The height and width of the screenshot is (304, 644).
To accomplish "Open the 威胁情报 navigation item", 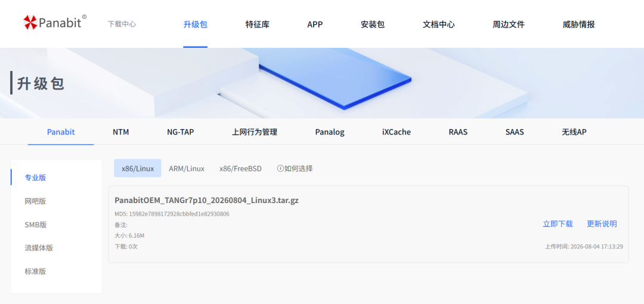I will (578, 24).
